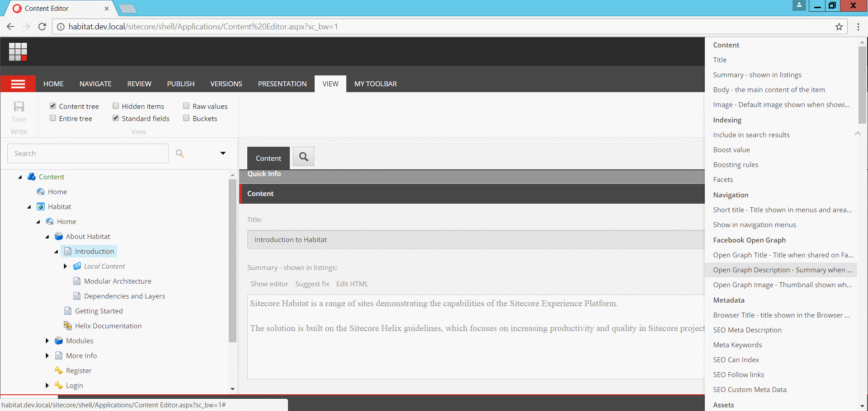Open the Sitecore launchpad grid icon
The image size is (868, 411).
point(18,51)
